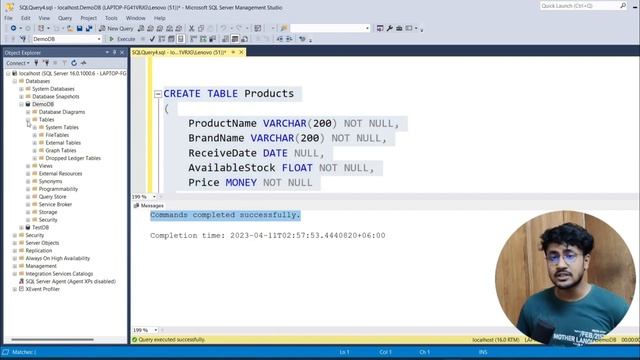The image size is (640, 360).
Task: Click the navigate back arrow icon
Action: (13, 28)
